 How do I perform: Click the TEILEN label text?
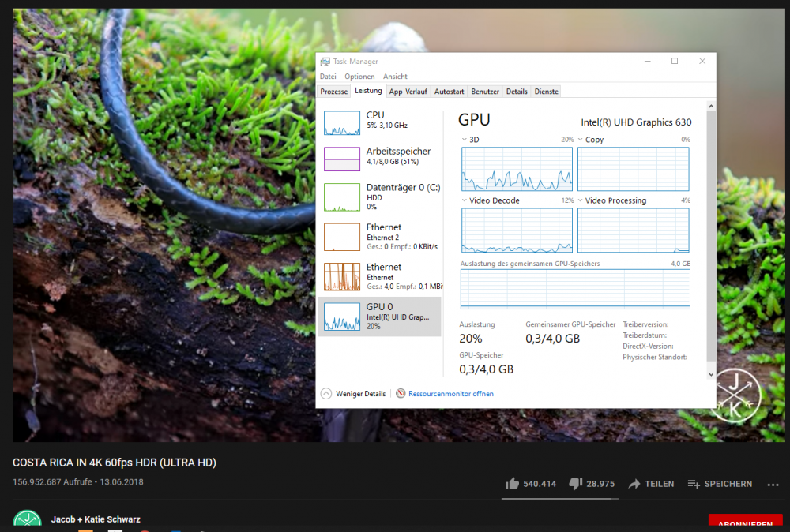(660, 484)
